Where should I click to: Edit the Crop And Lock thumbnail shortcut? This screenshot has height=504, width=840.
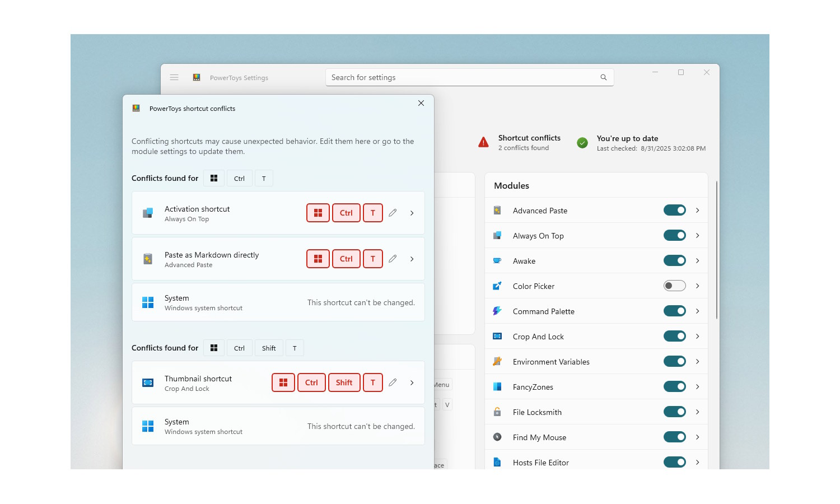pyautogui.click(x=393, y=382)
